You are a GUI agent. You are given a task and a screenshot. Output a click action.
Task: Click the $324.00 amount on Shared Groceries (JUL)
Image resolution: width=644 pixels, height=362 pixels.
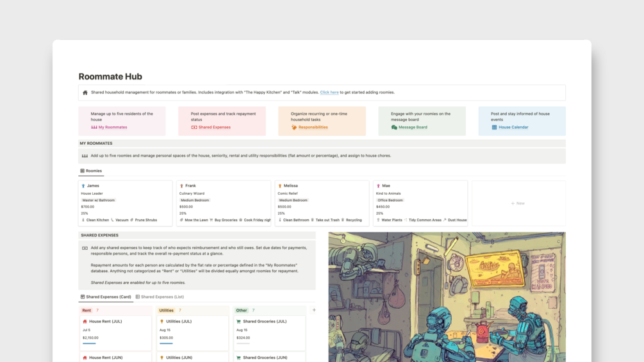click(243, 338)
